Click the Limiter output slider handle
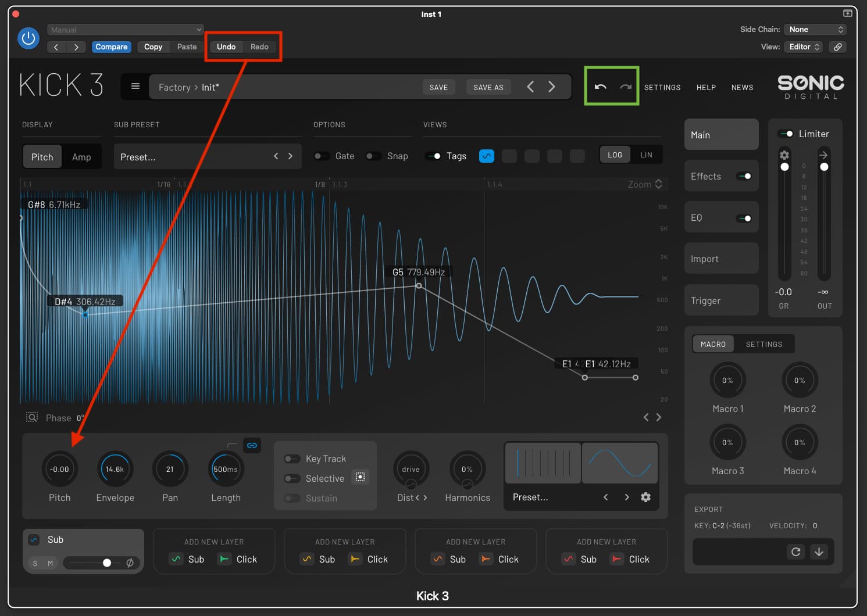This screenshot has width=867, height=616. point(824,167)
